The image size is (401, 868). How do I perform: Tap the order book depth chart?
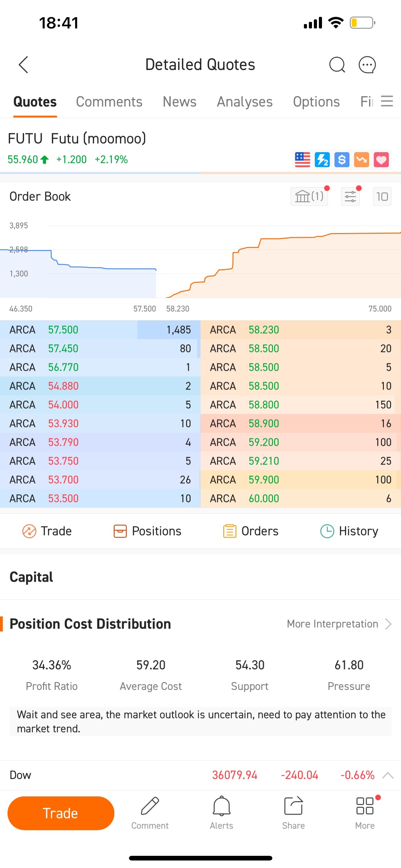(x=200, y=262)
